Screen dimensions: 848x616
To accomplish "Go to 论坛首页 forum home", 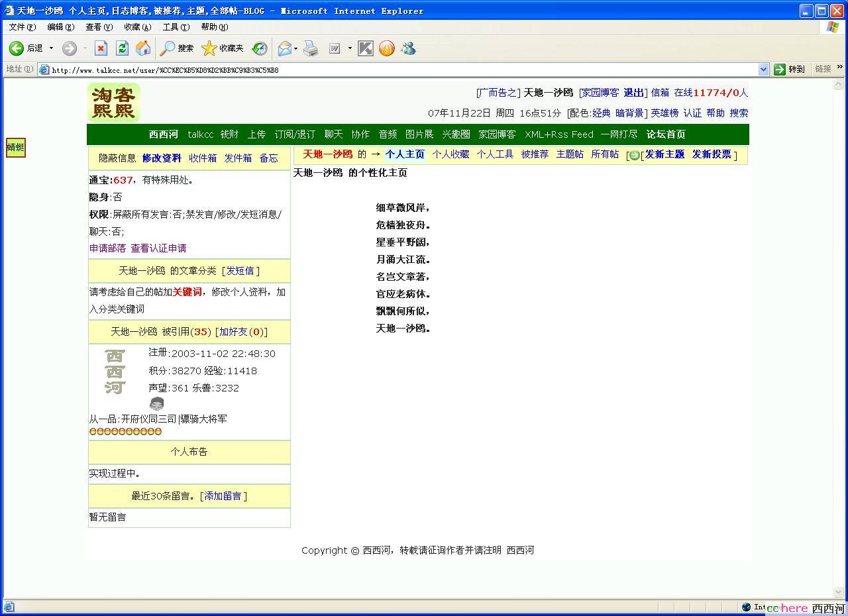I will [666, 134].
